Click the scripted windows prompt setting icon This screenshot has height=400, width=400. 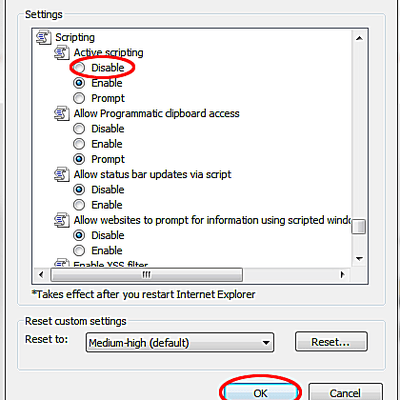(x=62, y=220)
